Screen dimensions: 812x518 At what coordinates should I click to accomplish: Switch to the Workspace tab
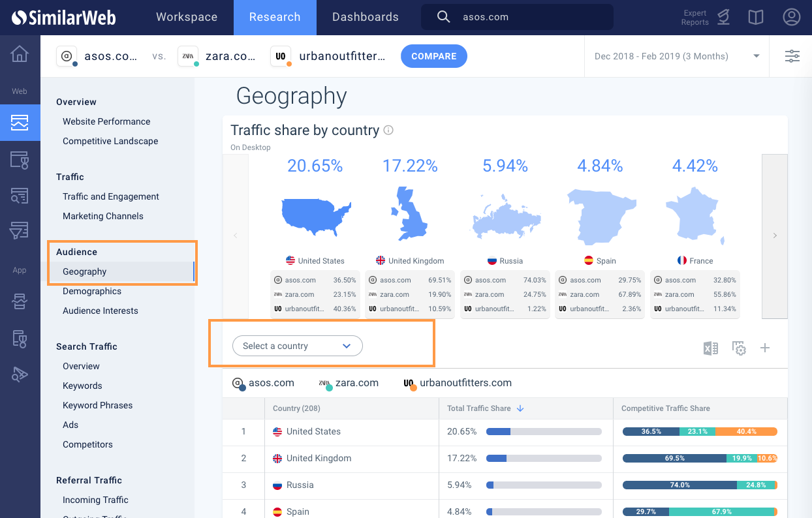pyautogui.click(x=187, y=18)
